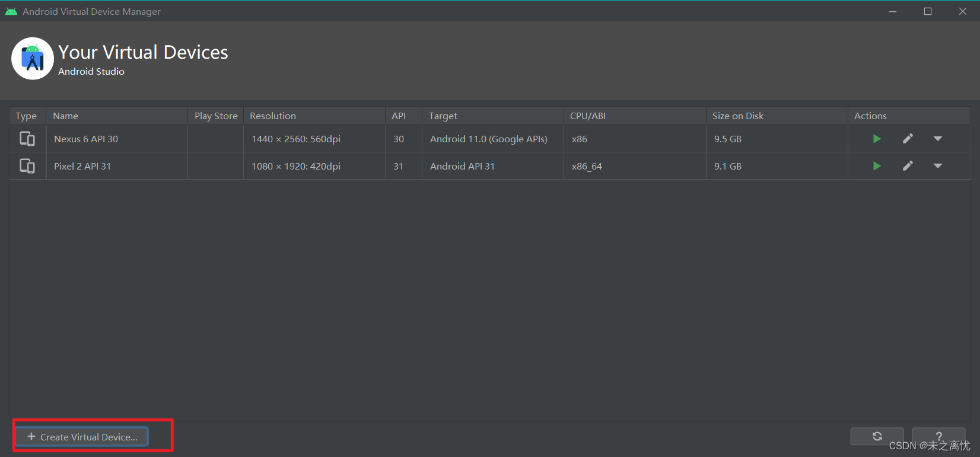
Task: Sort by Resolution column header
Action: tap(314, 116)
